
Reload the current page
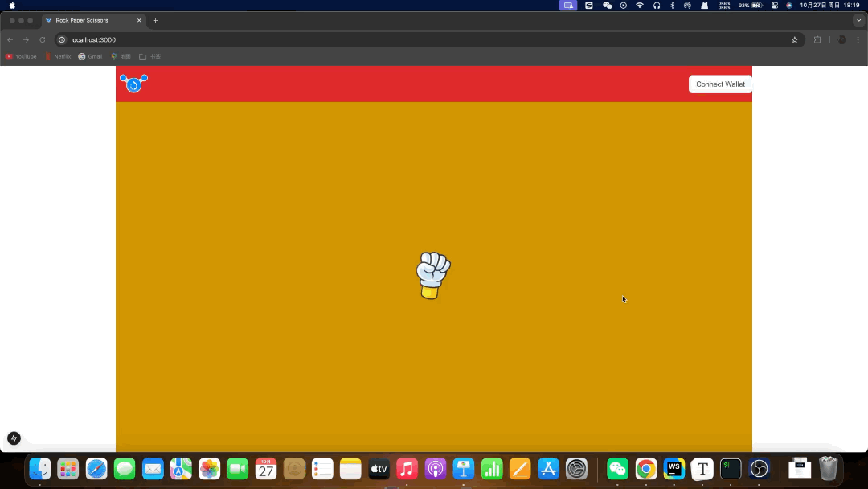[42, 40]
